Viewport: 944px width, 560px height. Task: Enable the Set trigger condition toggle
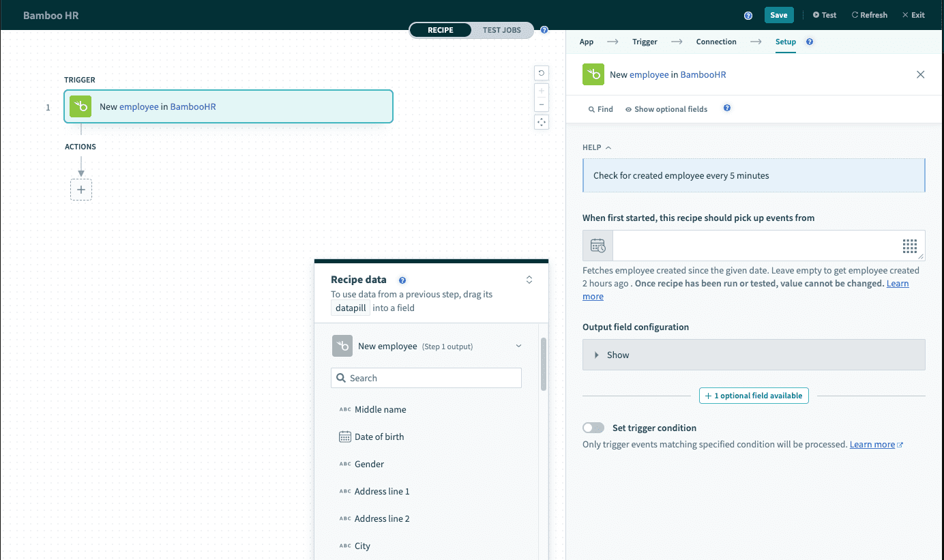point(593,428)
